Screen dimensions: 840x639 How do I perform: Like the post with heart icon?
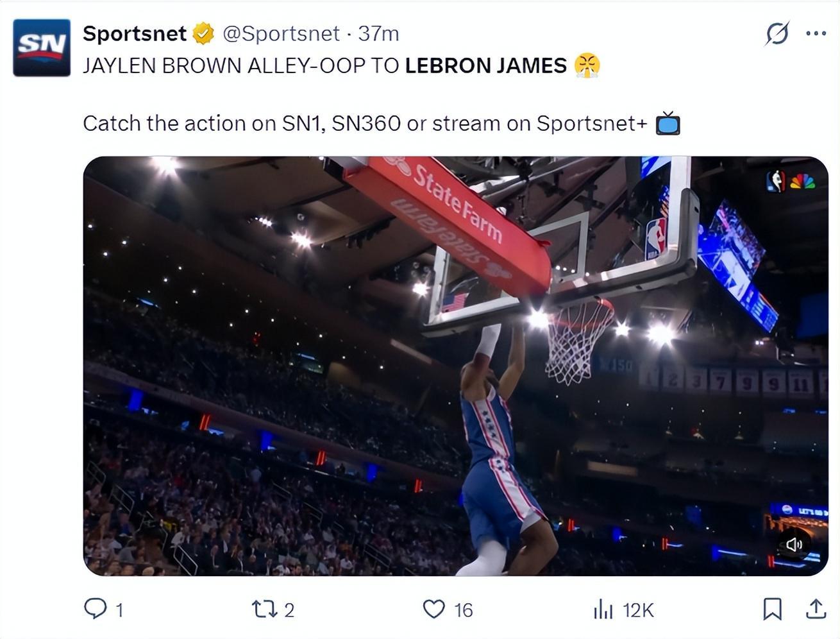tap(434, 609)
